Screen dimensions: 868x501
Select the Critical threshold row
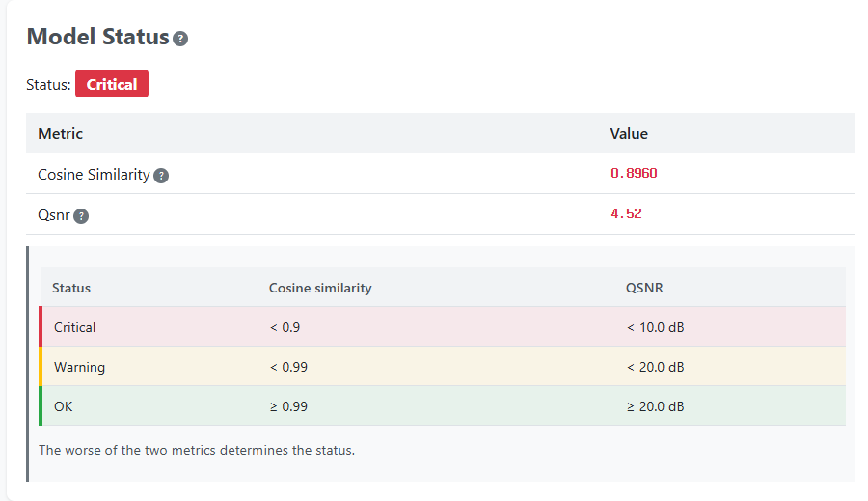click(x=443, y=327)
